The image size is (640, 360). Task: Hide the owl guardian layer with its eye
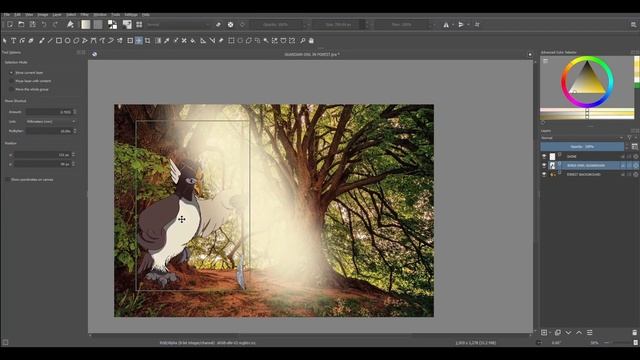(x=544, y=165)
